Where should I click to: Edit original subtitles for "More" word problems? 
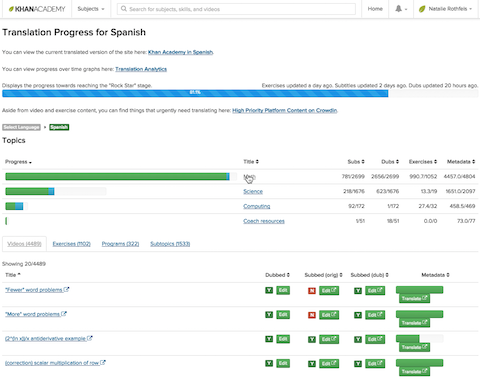(329, 315)
